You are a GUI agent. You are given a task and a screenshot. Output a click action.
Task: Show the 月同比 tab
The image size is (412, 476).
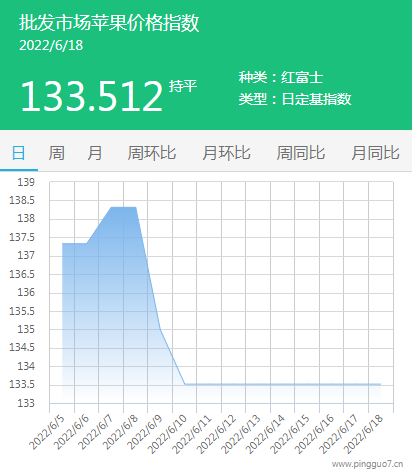pyautogui.click(x=375, y=153)
